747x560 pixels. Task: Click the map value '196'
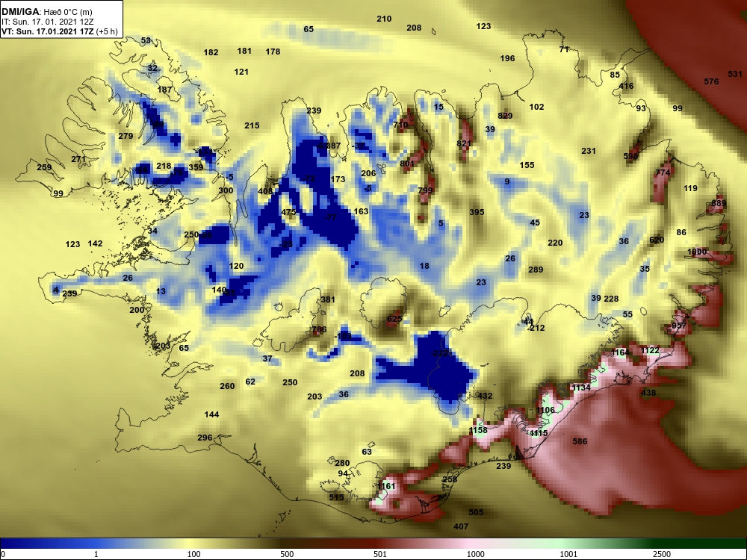pos(507,58)
